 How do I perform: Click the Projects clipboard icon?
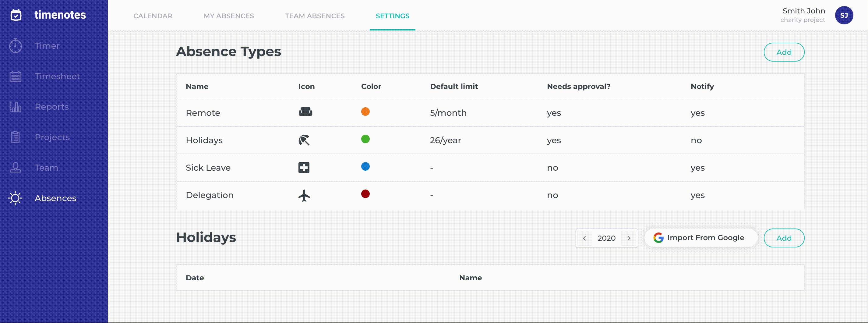(x=16, y=137)
